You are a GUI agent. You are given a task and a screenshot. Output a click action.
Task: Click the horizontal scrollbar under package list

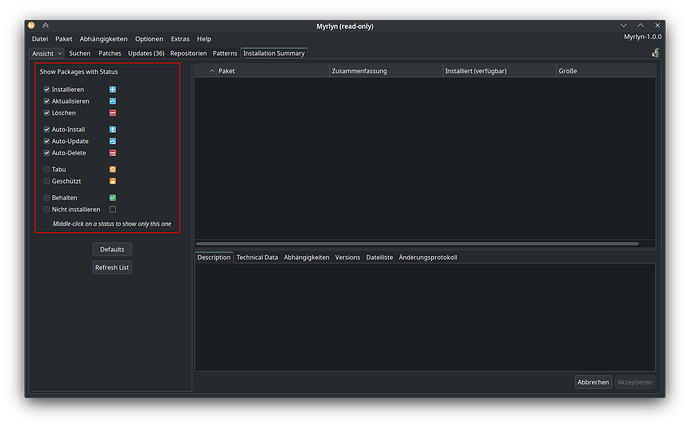417,243
